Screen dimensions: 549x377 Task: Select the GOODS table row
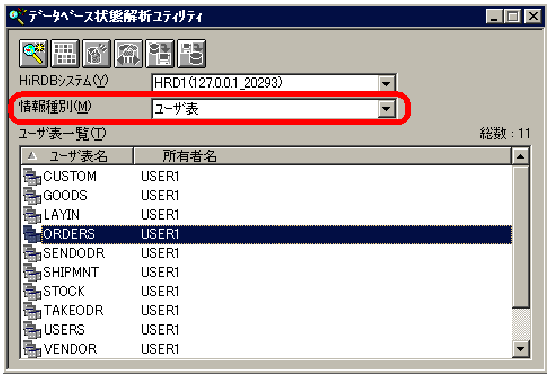coord(266,196)
